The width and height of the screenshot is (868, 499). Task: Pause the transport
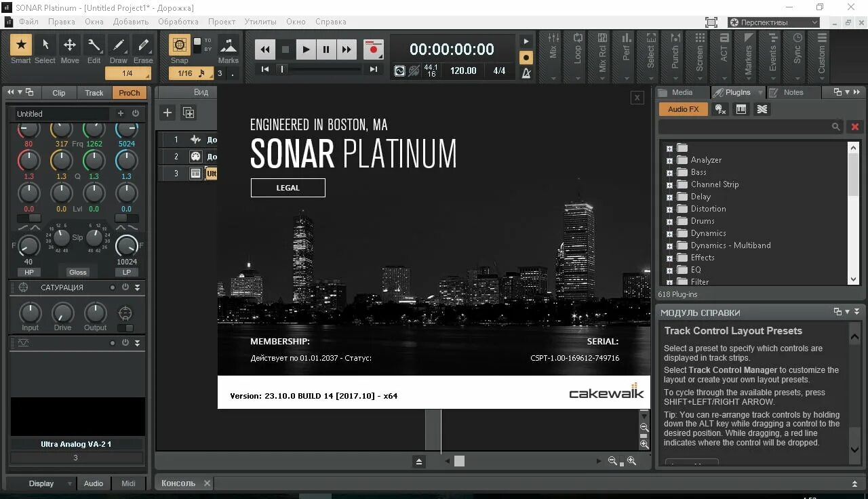coord(326,49)
